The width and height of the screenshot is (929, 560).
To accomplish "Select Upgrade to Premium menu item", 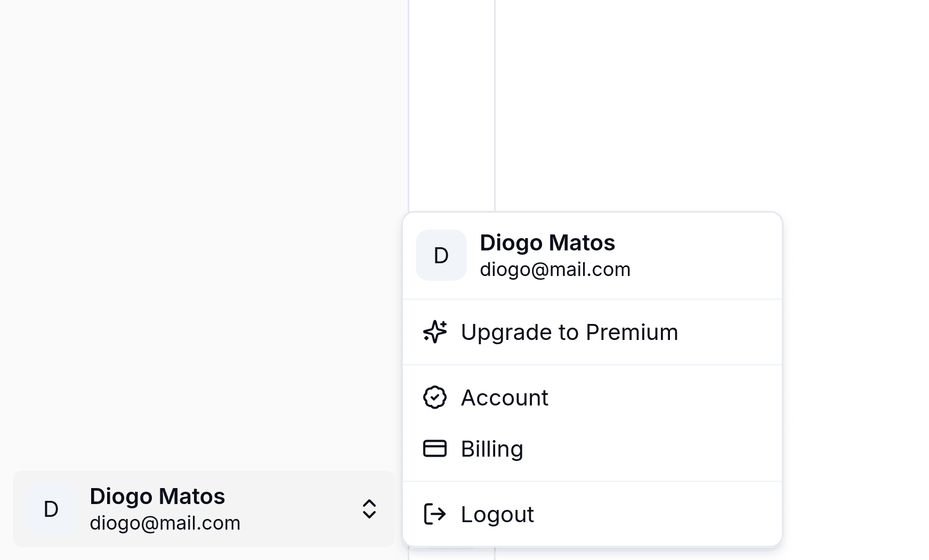I will coord(592,332).
